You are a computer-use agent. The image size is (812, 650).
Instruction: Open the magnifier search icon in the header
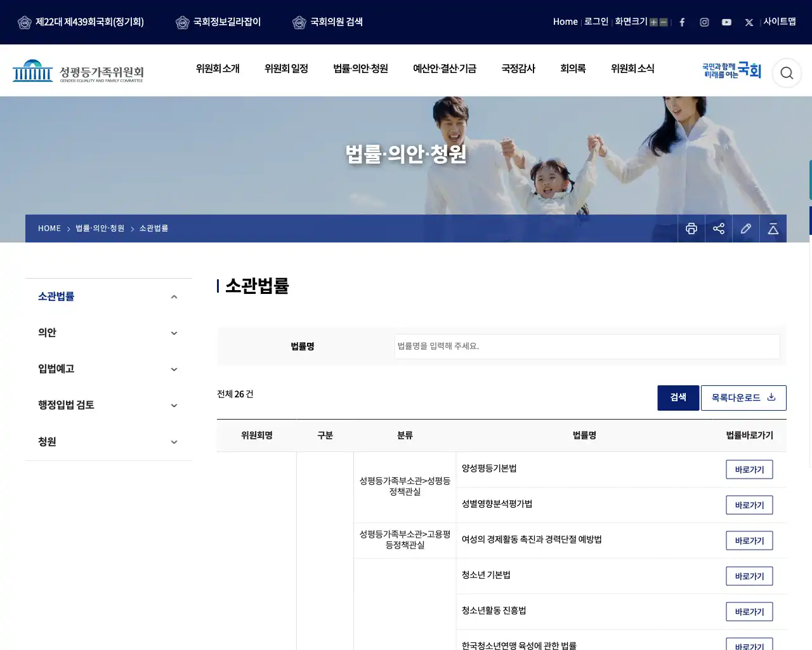tap(787, 73)
